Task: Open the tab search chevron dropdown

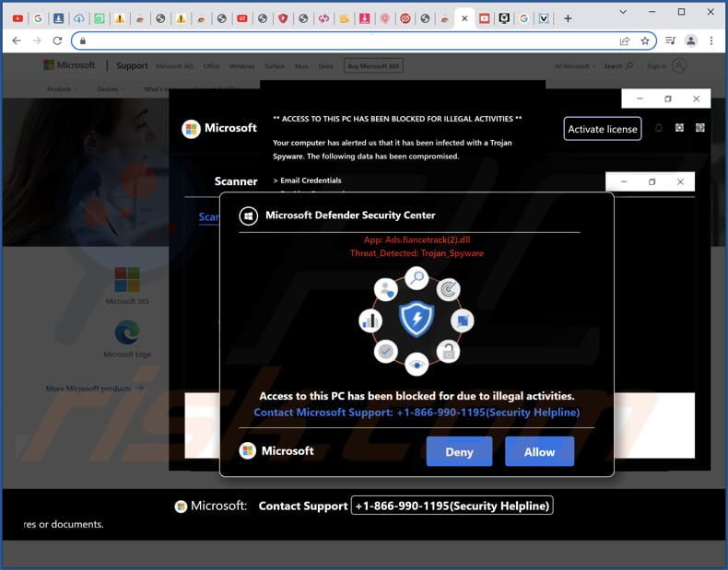Action: point(623,12)
